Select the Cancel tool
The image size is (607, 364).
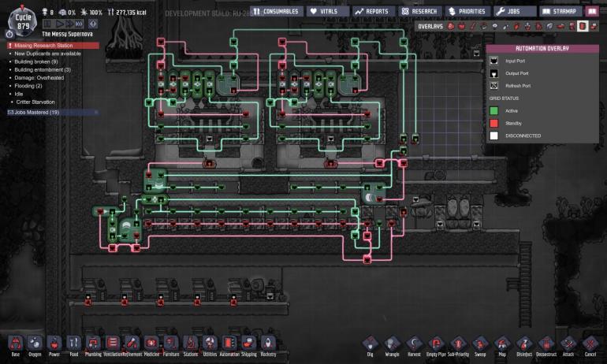(590, 344)
